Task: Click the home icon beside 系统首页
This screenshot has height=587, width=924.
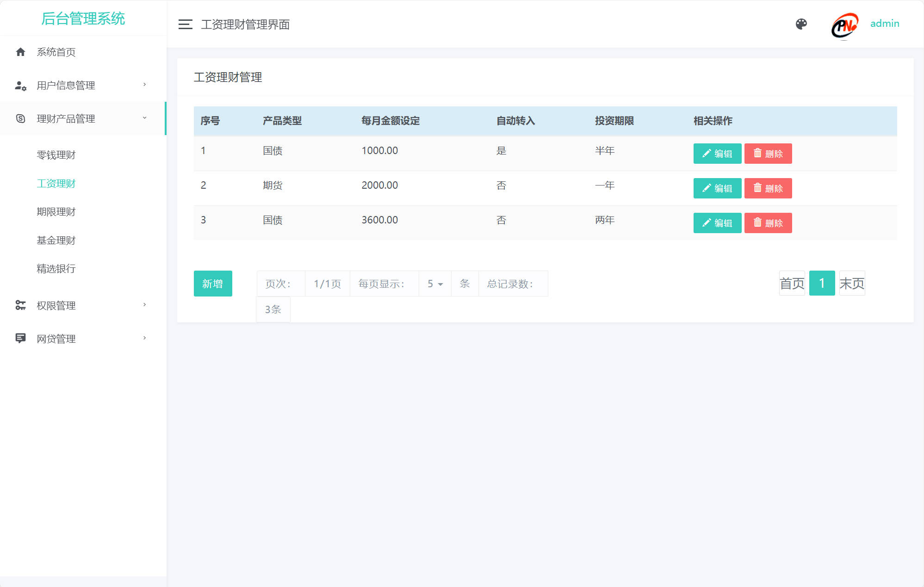Action: pyautogui.click(x=20, y=52)
